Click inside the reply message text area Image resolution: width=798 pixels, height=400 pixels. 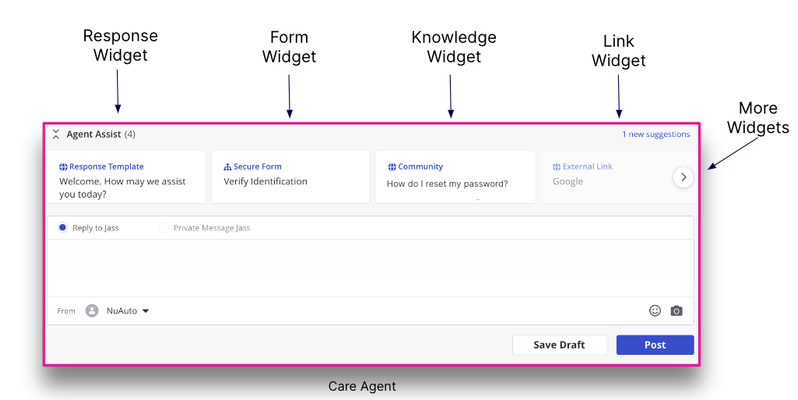tap(370, 268)
